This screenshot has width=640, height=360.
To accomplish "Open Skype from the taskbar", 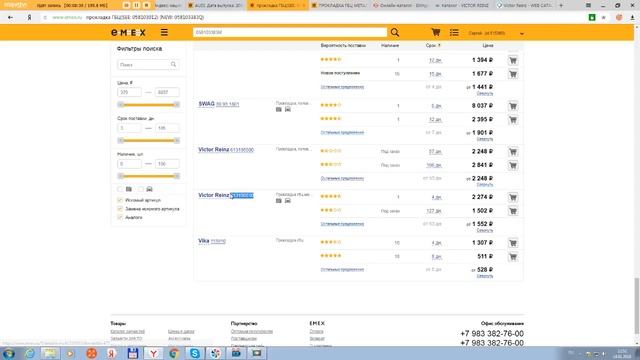I will (195, 353).
